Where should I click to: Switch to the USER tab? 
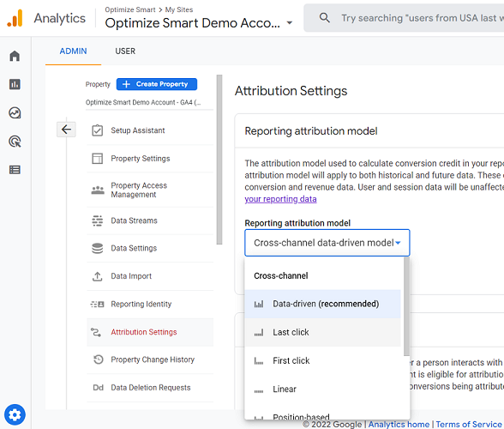[125, 51]
